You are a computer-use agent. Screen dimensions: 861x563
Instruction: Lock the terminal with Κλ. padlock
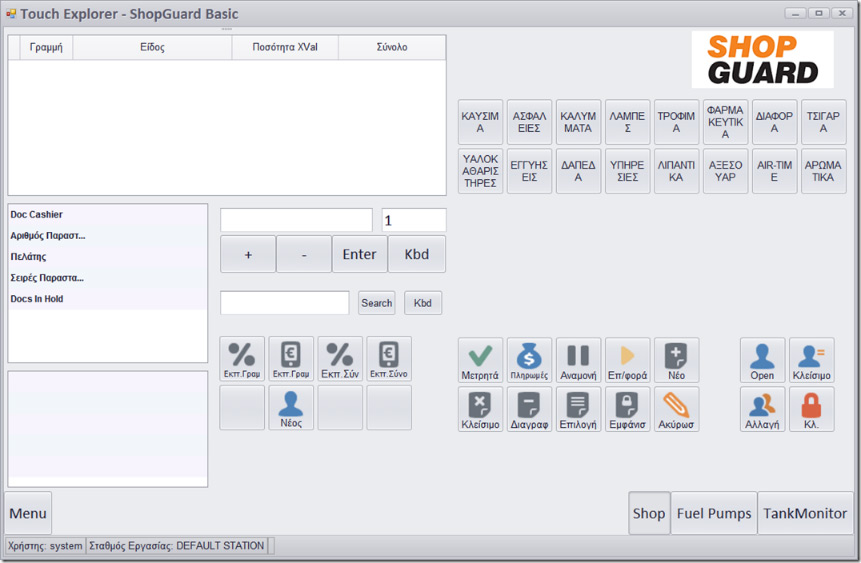[812, 409]
